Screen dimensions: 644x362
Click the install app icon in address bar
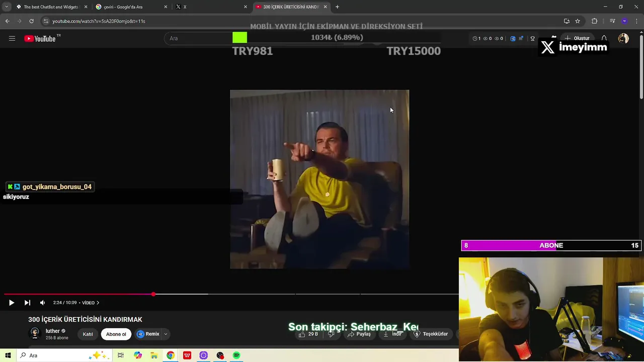coord(567,21)
